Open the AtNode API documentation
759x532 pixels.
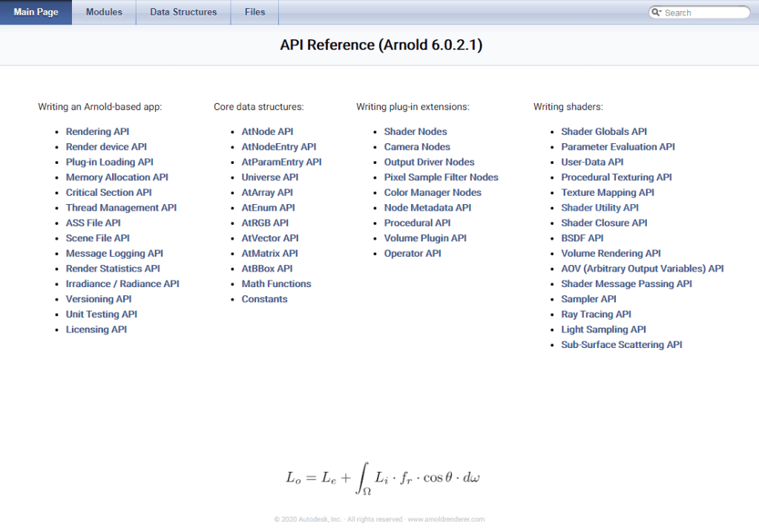[267, 131]
